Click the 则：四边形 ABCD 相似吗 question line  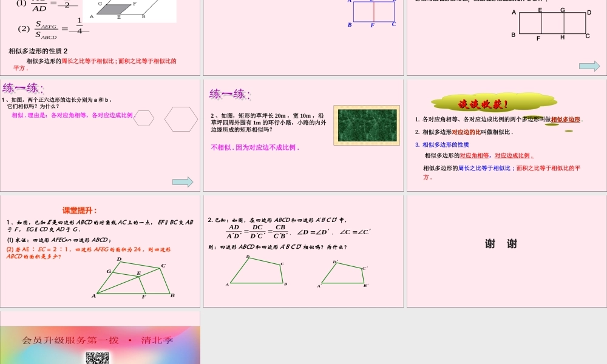277,247
